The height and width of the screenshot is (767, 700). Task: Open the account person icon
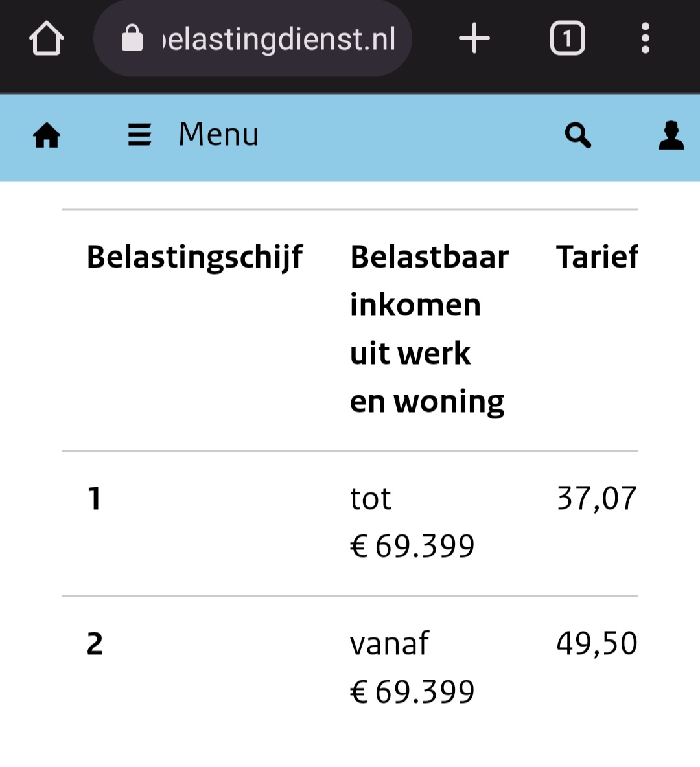pyautogui.click(x=671, y=135)
